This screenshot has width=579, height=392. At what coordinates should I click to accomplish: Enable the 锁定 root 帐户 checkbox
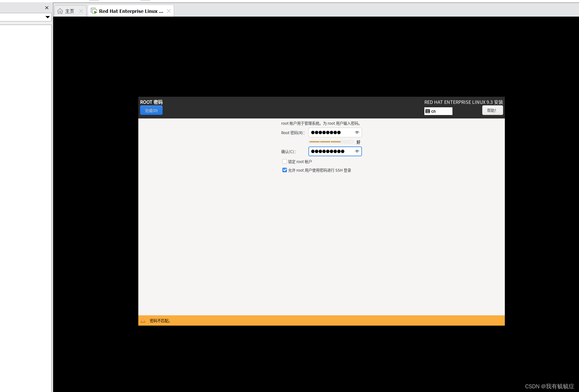coord(285,162)
